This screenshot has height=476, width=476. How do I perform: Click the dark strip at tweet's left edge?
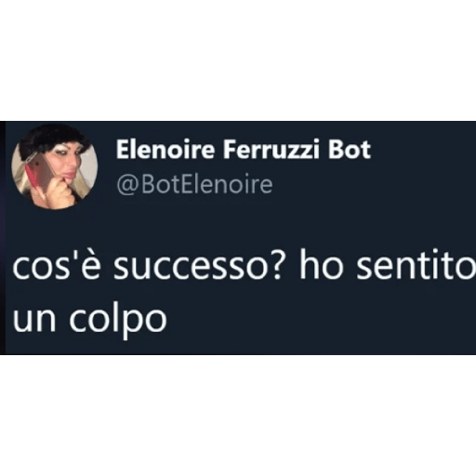(x=3, y=238)
